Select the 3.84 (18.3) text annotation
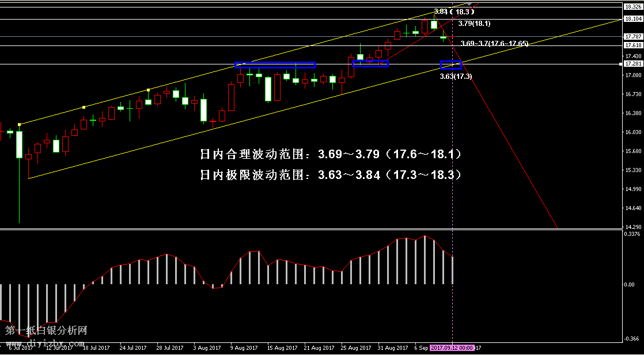The image size is (644, 355). [x=453, y=12]
